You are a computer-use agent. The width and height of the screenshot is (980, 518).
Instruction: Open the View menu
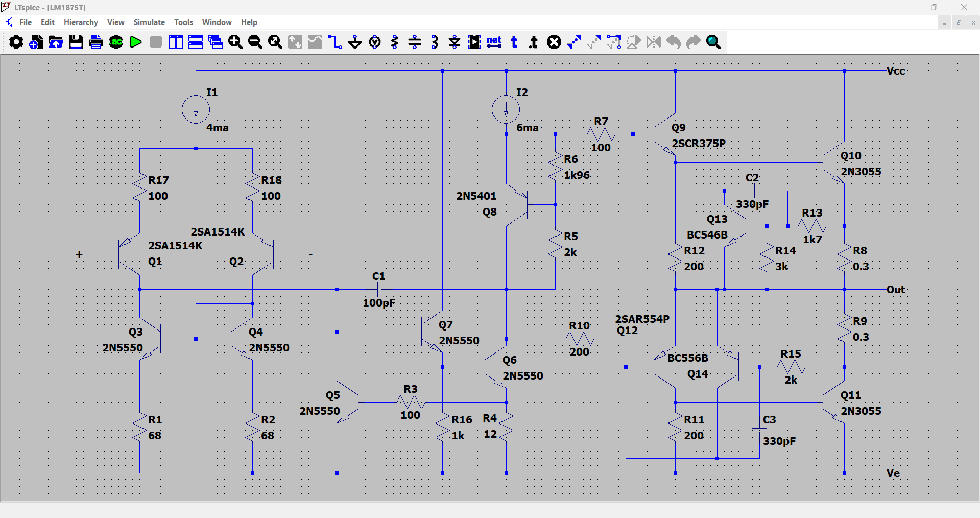point(116,22)
